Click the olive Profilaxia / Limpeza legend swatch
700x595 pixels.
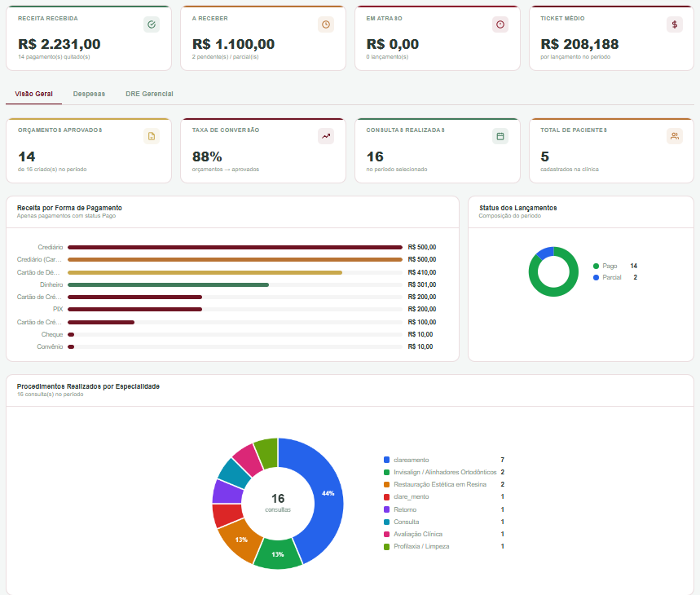[x=386, y=546]
